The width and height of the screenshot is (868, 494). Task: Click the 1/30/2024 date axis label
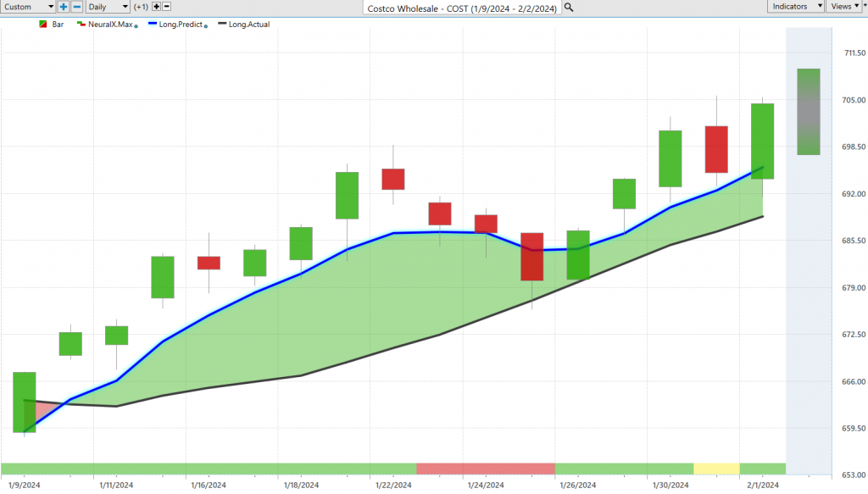coord(670,486)
